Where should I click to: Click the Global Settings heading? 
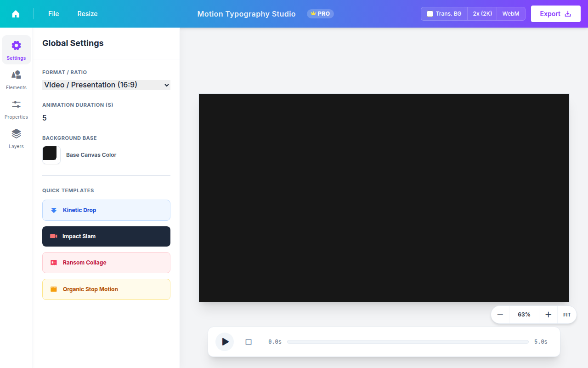click(73, 43)
